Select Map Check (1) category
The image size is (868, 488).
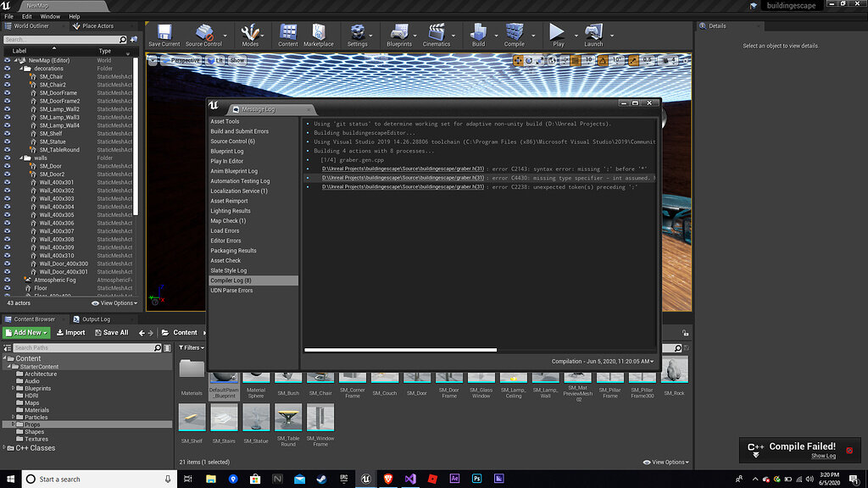click(x=228, y=221)
